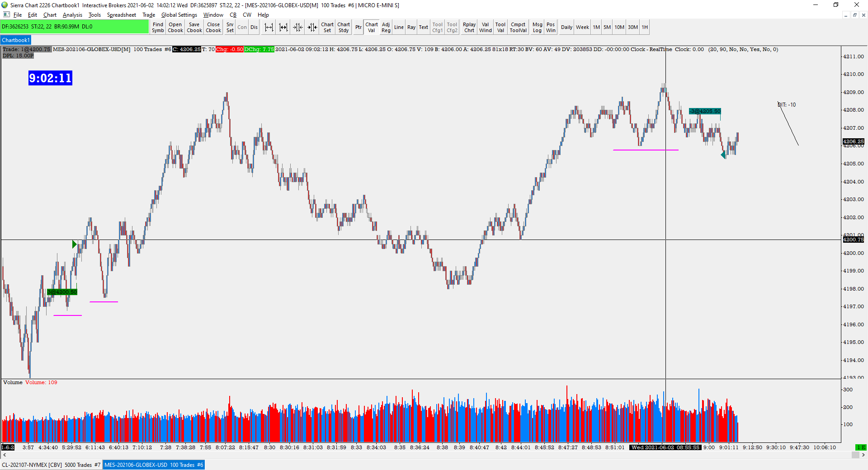
Task: Select MES-202106-GLOBEX-USD chart tab
Action: 154,465
